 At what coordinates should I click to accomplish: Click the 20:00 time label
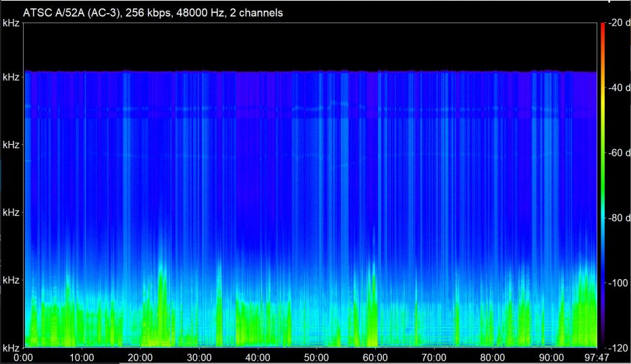click(x=140, y=357)
